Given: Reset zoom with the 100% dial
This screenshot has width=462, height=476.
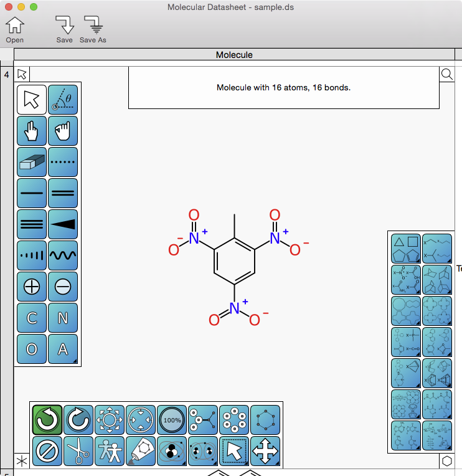Looking at the screenshot, I should 172,420.
